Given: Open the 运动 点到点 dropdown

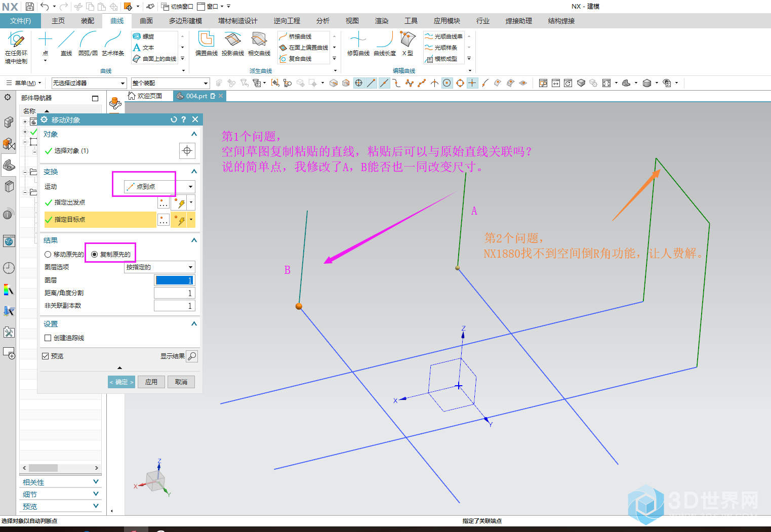Looking at the screenshot, I should [159, 186].
